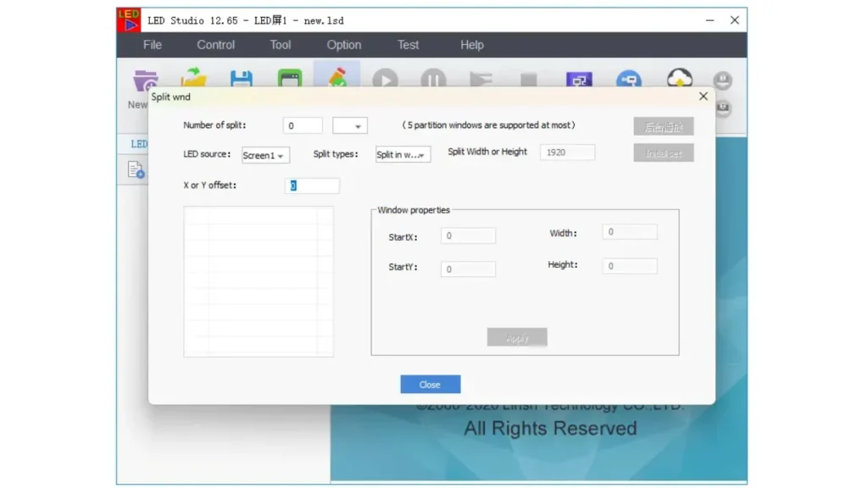Viewport: 868px width, 488px height.
Task: Click the new page icon in left panel
Action: tap(136, 170)
